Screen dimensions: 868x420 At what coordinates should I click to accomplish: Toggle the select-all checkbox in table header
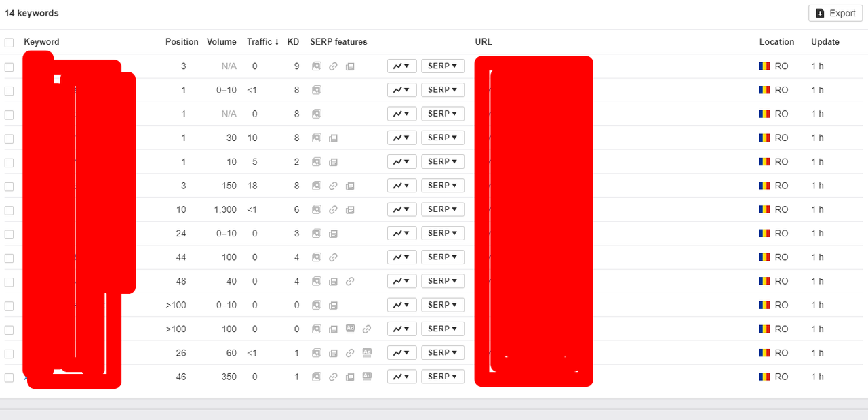click(9, 43)
